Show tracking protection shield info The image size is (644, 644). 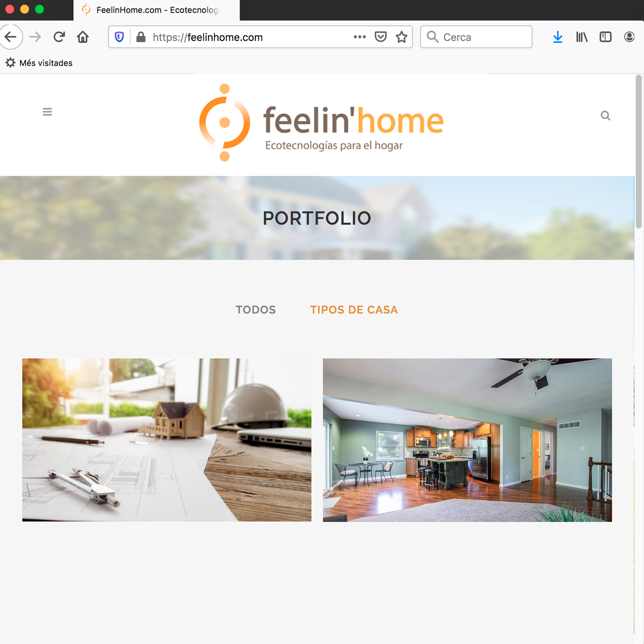[x=119, y=37]
